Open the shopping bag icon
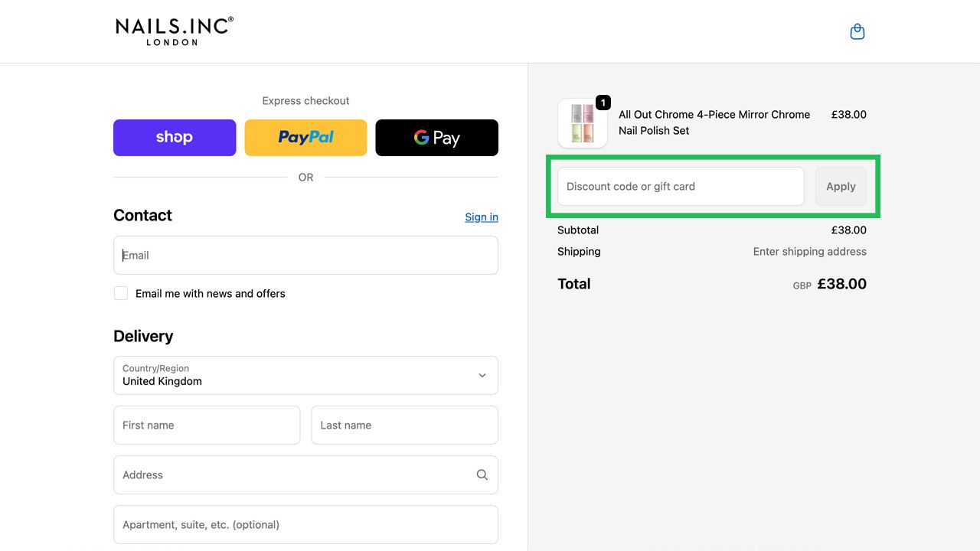This screenshot has height=551, width=980. [x=857, y=31]
